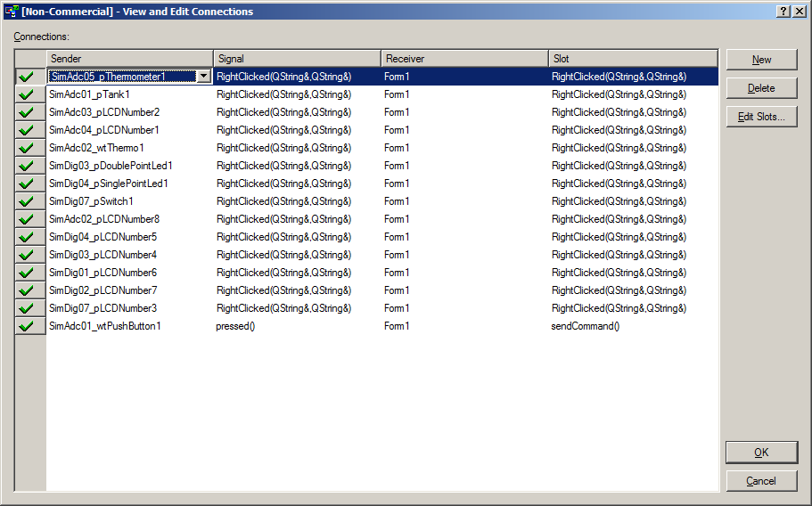The width and height of the screenshot is (812, 506).
Task: Click the green checkmark for SimAdc02_pLCDNumber8 row
Action: (x=26, y=219)
